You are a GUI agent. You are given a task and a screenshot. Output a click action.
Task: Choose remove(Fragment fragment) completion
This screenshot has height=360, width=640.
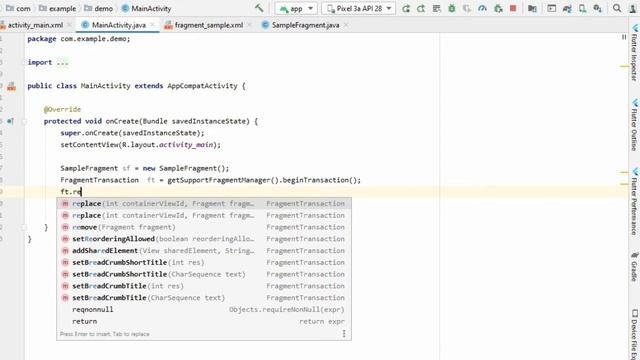coord(204,227)
